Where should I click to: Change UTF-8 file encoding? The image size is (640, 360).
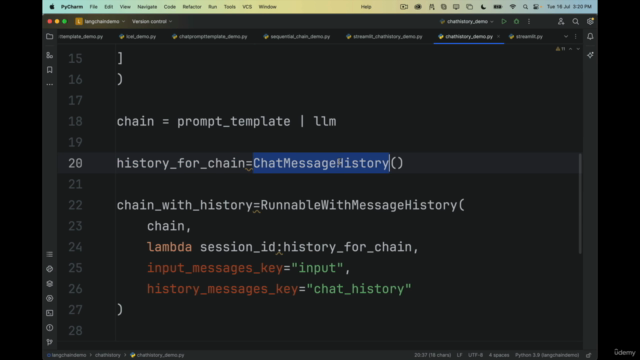[475, 355]
